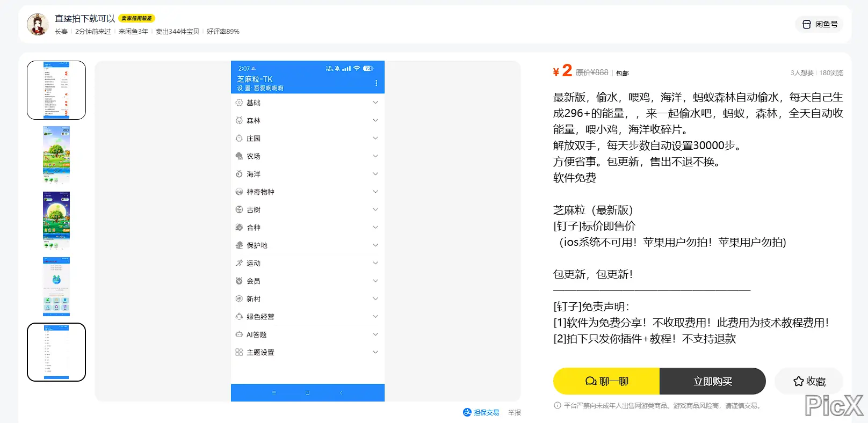The image size is (868, 423).
Task: Click the info icon beside platform notice
Action: (558, 406)
